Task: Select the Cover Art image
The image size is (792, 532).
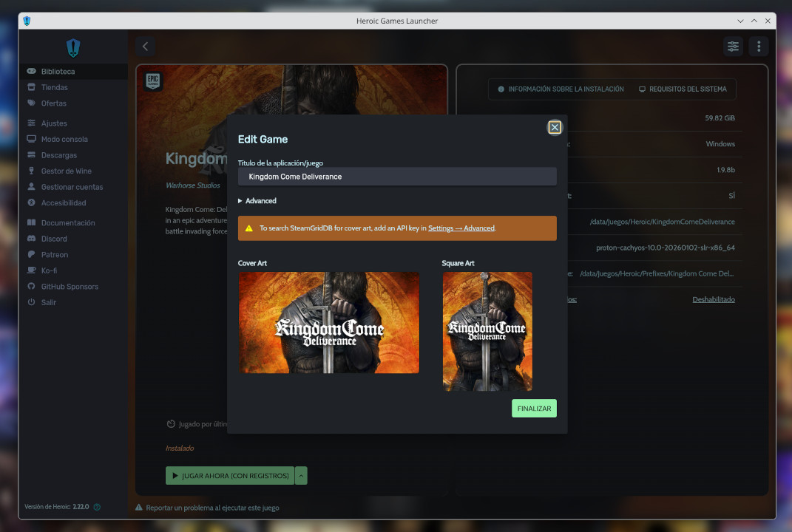Action: [329, 323]
